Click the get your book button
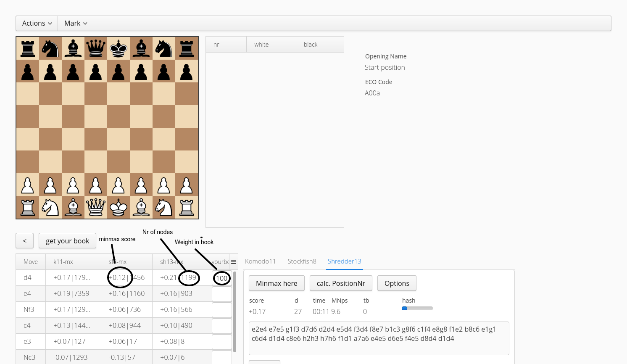The image size is (627, 364). [67, 241]
